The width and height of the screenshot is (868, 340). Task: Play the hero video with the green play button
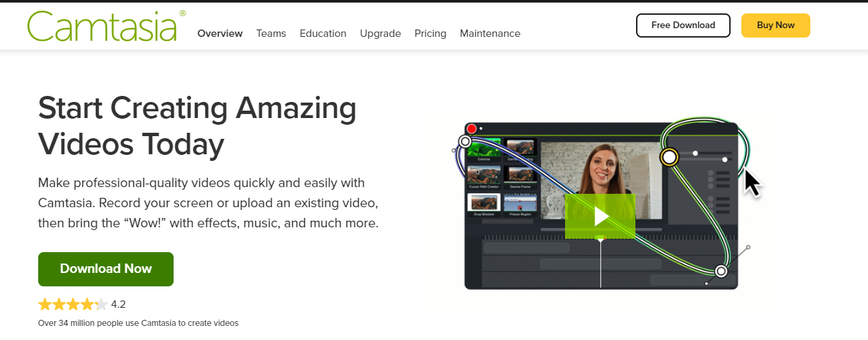[600, 216]
